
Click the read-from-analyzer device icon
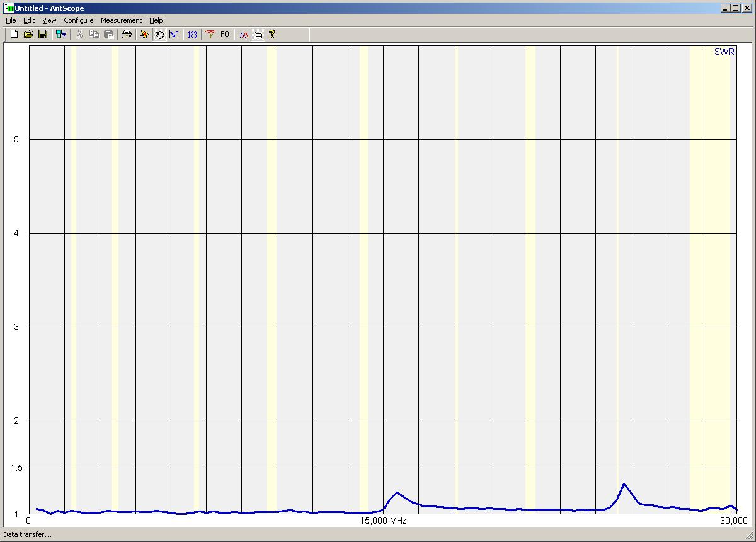[x=60, y=34]
